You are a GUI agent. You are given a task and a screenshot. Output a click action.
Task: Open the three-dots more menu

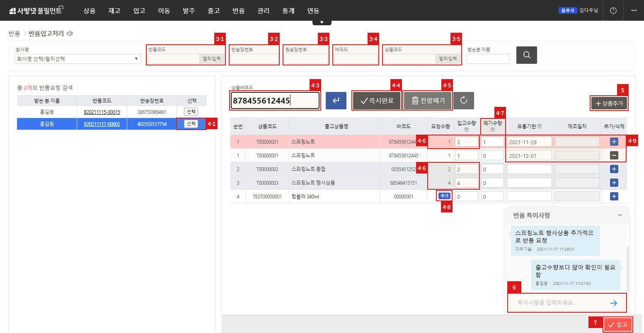pyautogui.click(x=634, y=10)
